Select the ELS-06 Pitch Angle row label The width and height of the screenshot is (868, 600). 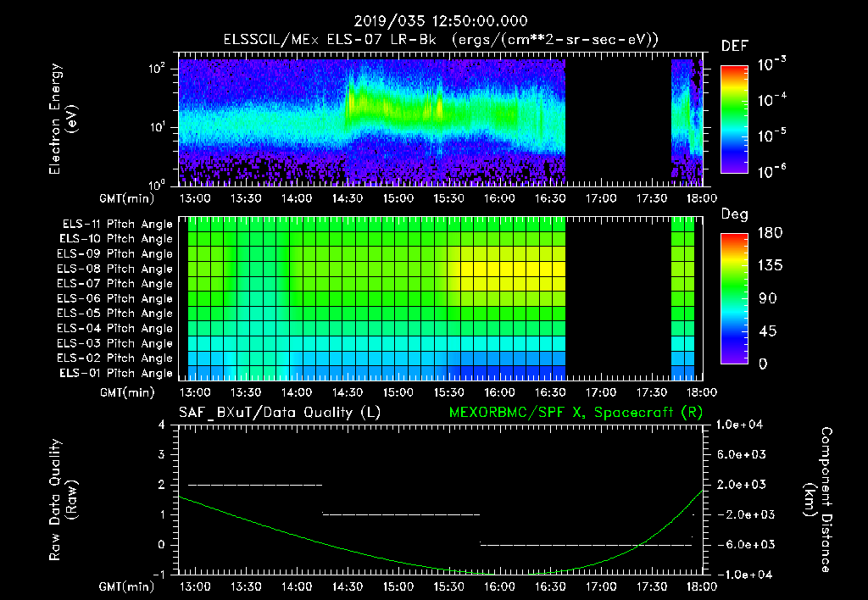pos(115,298)
